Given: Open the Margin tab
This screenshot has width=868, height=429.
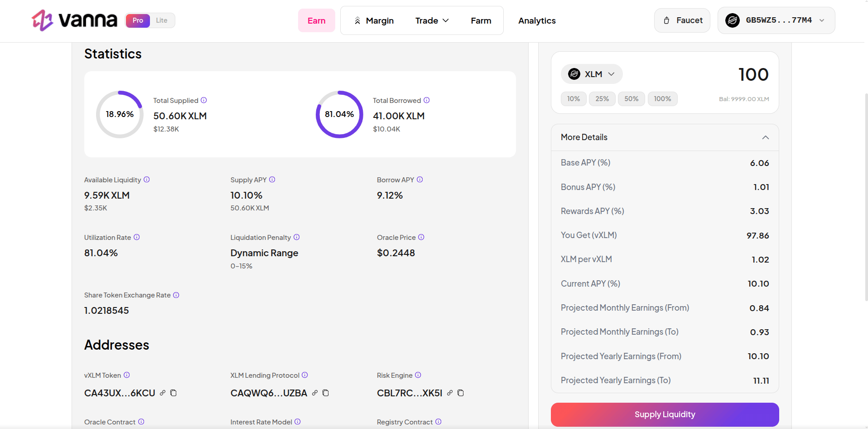Looking at the screenshot, I should pyautogui.click(x=374, y=20).
